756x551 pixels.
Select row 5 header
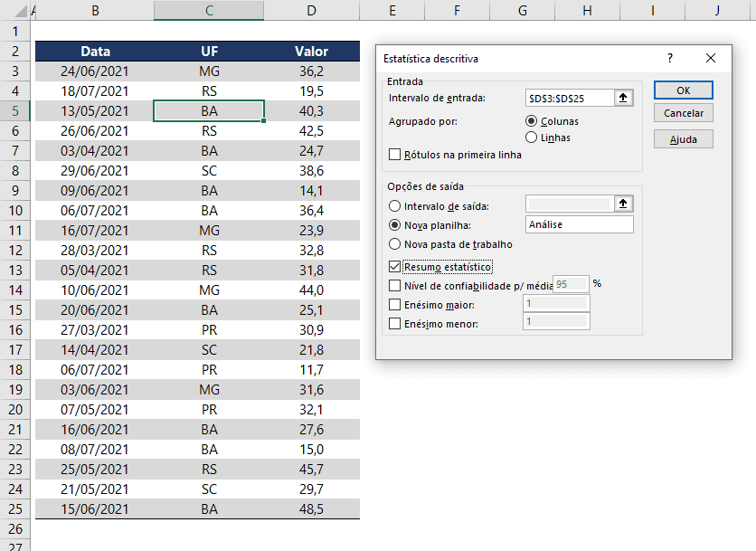click(x=15, y=111)
